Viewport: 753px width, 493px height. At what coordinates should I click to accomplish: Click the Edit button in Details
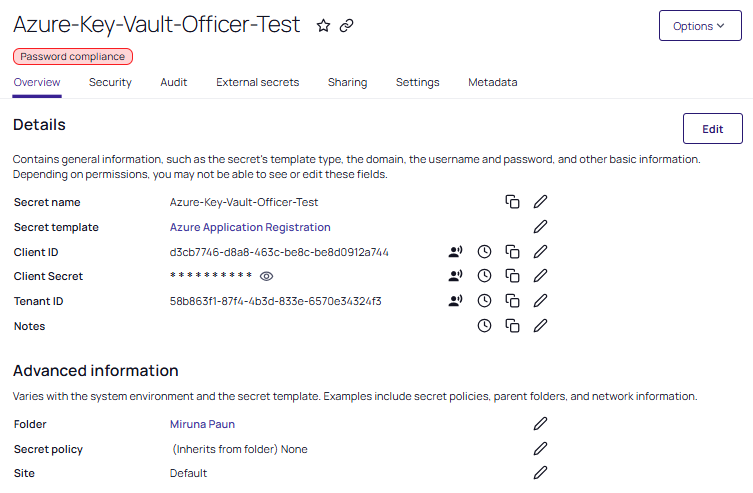coord(713,129)
